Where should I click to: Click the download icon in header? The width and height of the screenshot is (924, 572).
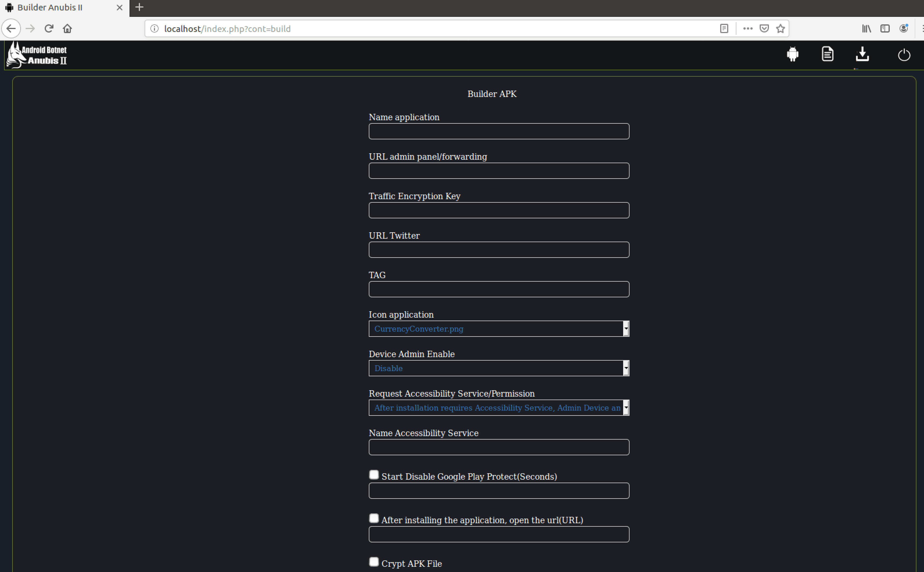(x=862, y=54)
